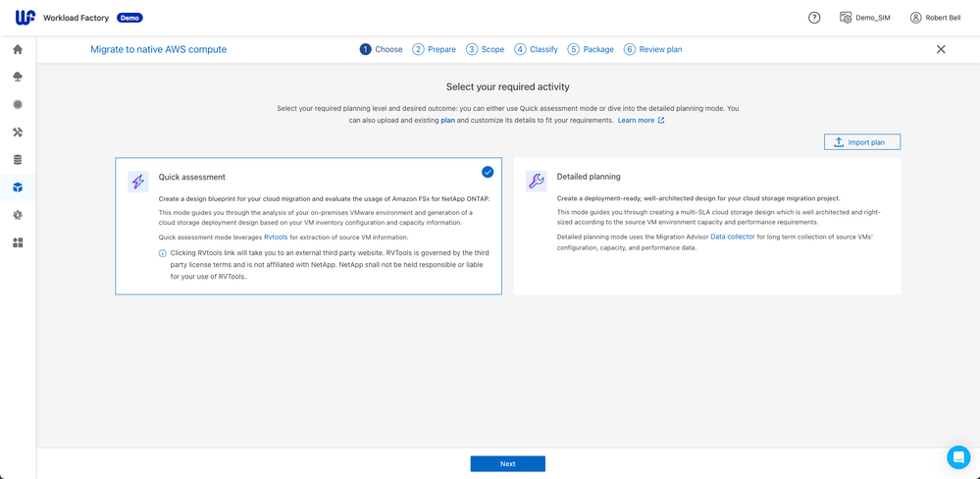Open the Demo_SIM account menu
The image size is (980, 479).
(x=864, y=18)
